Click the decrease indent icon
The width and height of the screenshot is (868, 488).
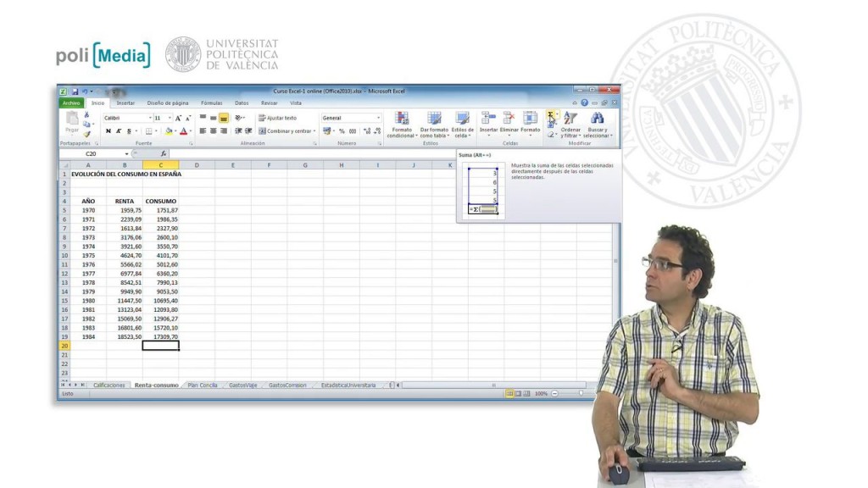pyautogui.click(x=238, y=131)
